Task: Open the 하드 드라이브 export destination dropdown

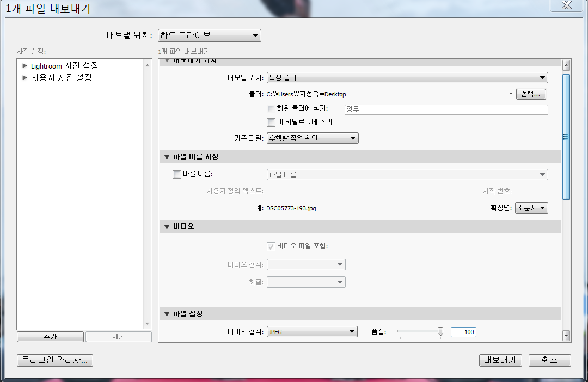Action: [209, 36]
